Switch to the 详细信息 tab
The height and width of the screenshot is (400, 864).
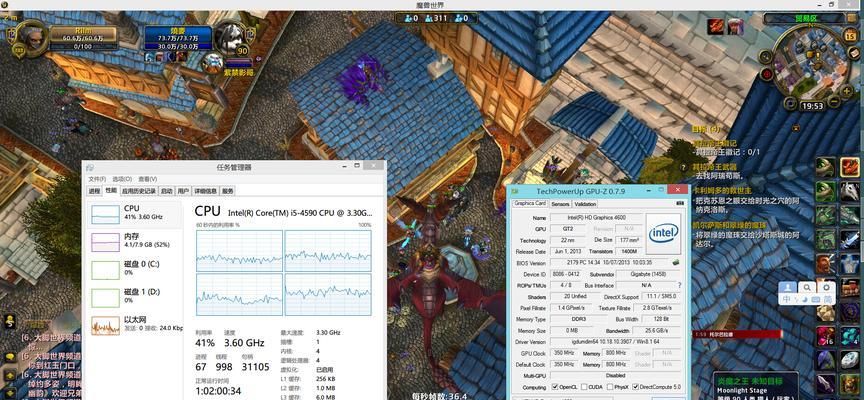pos(206,191)
